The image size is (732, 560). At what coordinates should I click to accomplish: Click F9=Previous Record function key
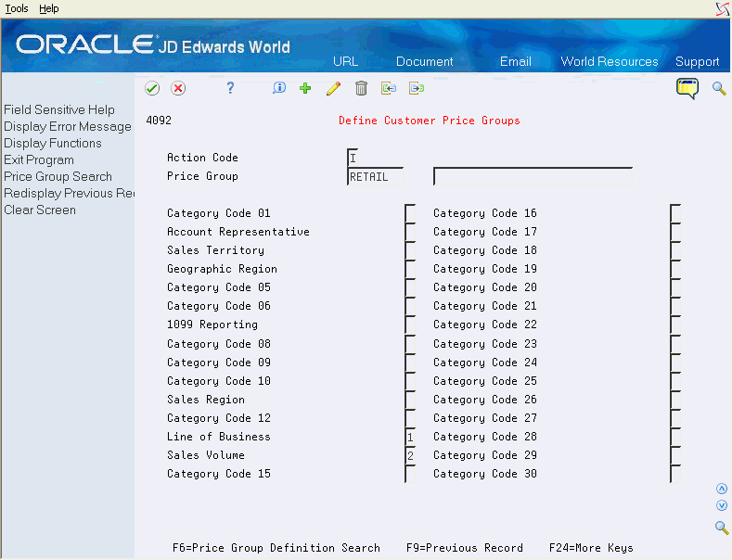click(x=465, y=548)
